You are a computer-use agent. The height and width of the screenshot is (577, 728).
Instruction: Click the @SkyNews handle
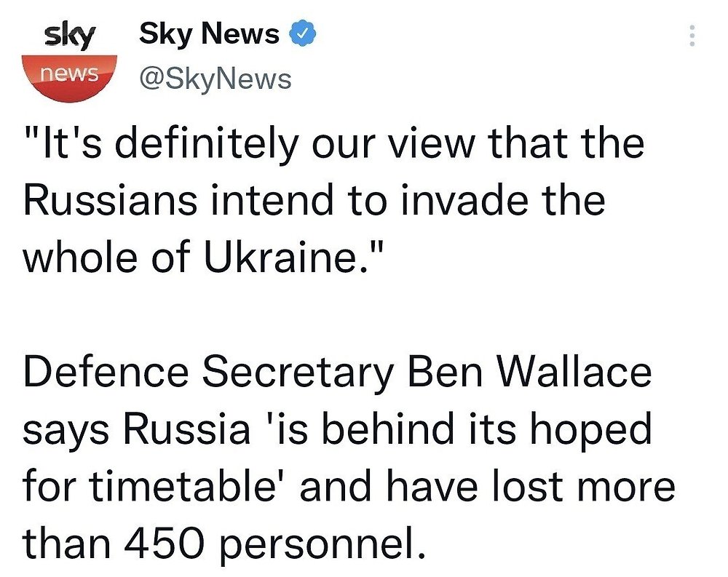215,79
